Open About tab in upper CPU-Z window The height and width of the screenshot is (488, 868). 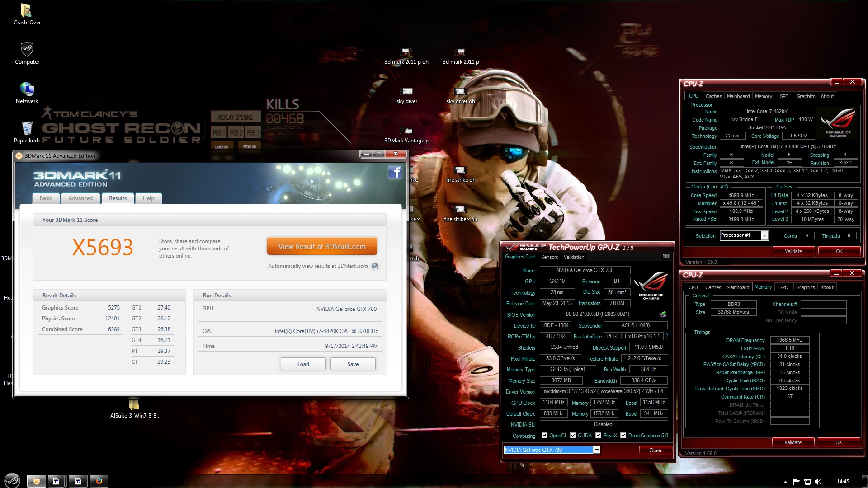[827, 96]
